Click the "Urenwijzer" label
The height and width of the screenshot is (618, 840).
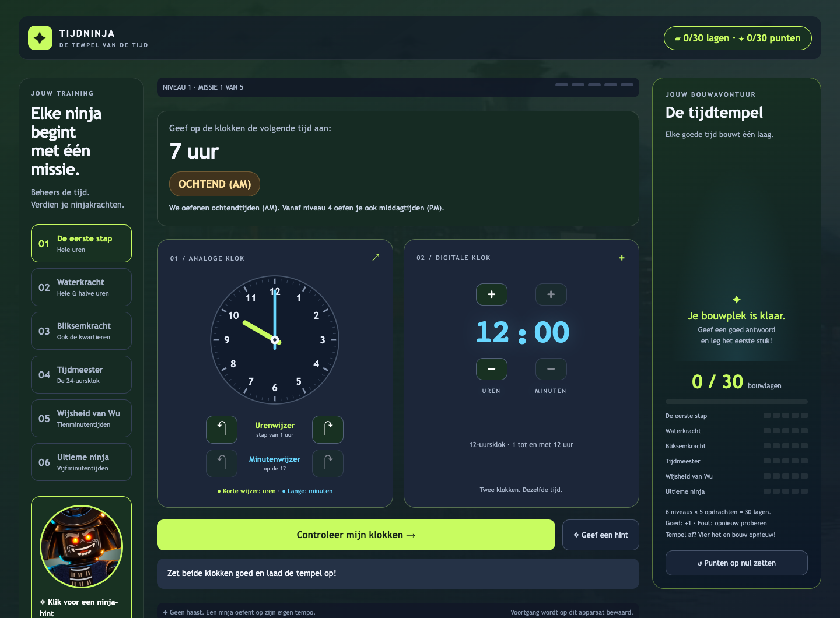pos(275,426)
